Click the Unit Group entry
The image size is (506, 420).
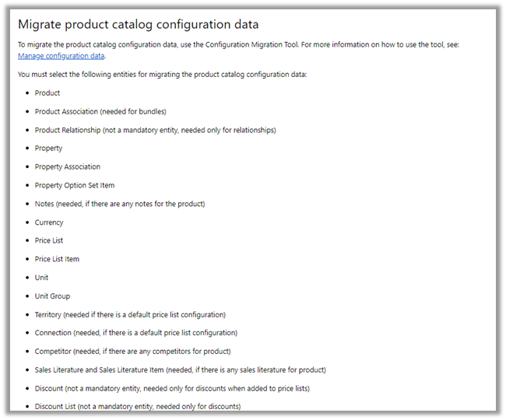point(52,296)
